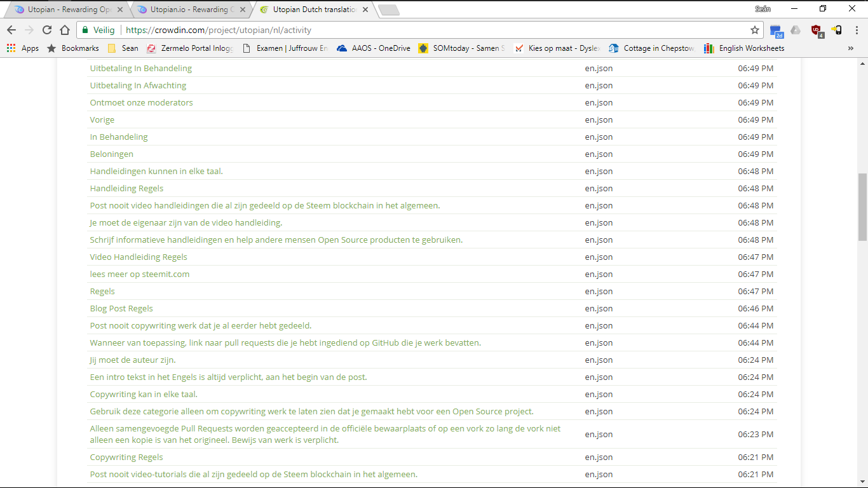Close the first Utopian - Rewarding tab

pyautogui.click(x=120, y=10)
